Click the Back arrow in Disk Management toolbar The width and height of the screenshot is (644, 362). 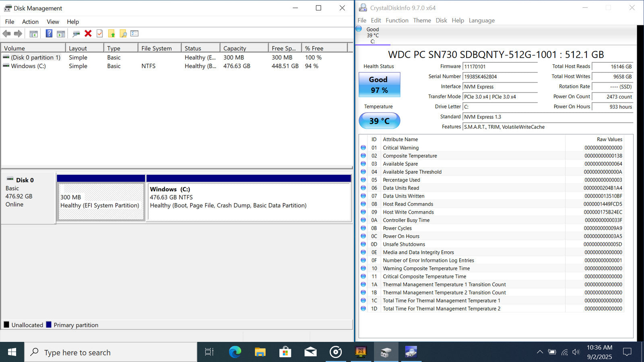click(x=6, y=34)
